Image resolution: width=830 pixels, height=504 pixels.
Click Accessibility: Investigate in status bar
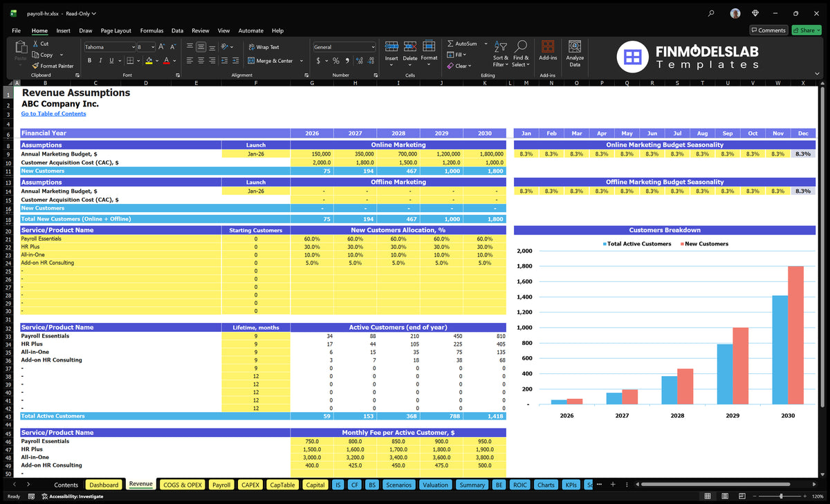(x=72, y=496)
